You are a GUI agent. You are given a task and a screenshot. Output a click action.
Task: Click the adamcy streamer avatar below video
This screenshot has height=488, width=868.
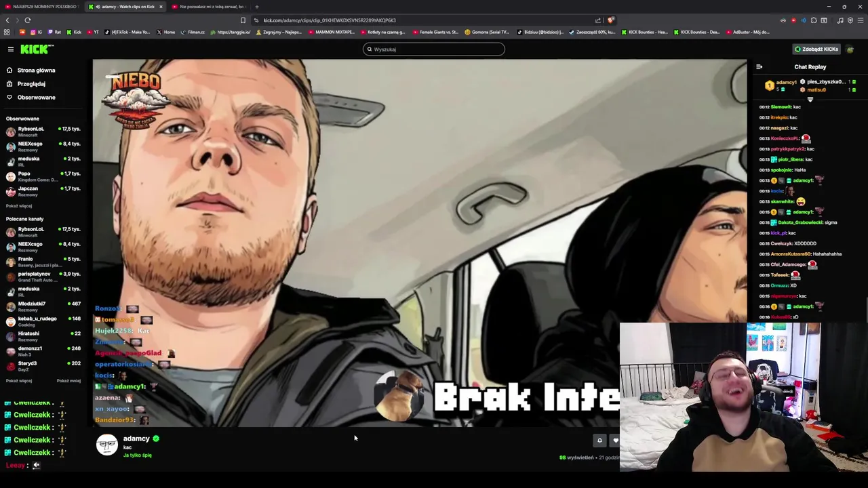[x=107, y=444]
